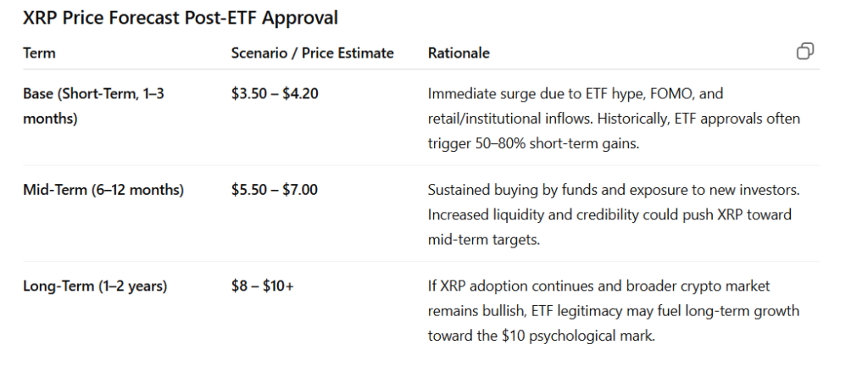Screen dimensions: 868x378
Task: Click the mid-term targets text line
Action: coord(483,239)
